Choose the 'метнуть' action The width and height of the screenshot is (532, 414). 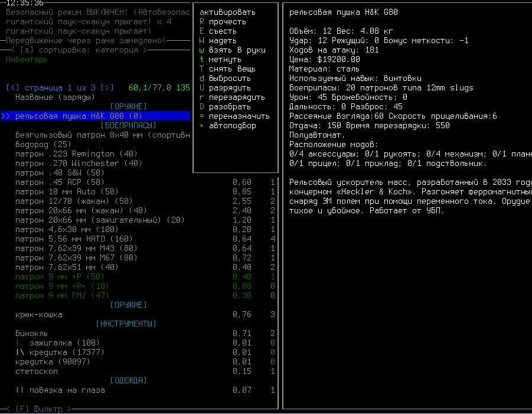point(220,60)
